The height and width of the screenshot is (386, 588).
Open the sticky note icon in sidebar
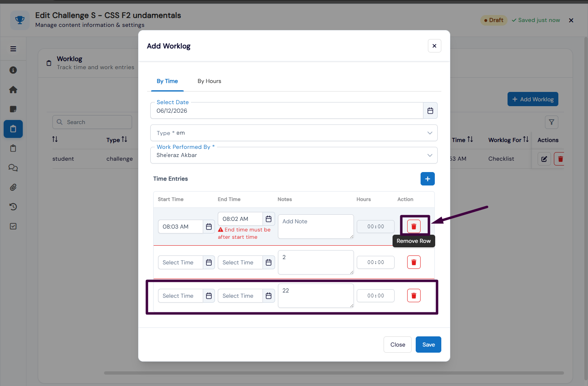pos(13,109)
